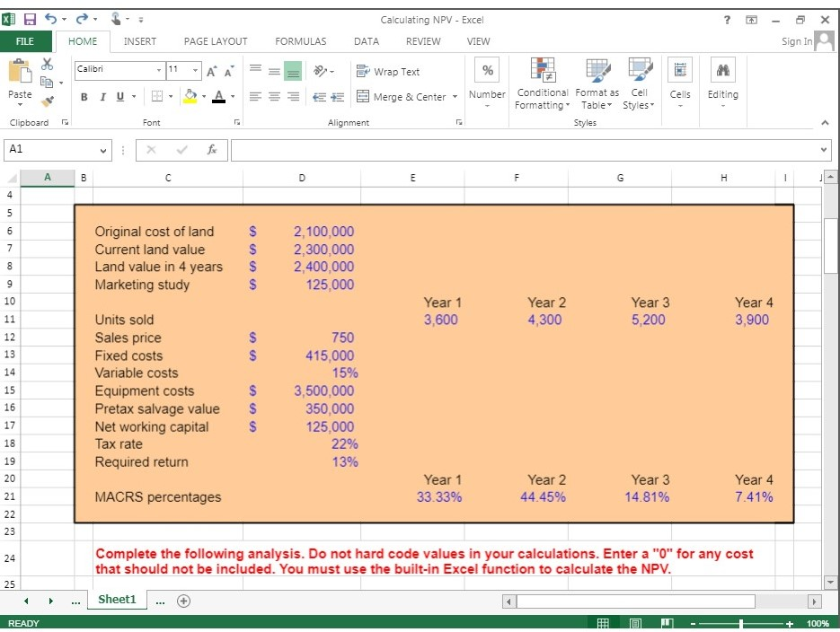Open the DATA ribbon tab
This screenshot has width=840, height=632.
(x=365, y=41)
